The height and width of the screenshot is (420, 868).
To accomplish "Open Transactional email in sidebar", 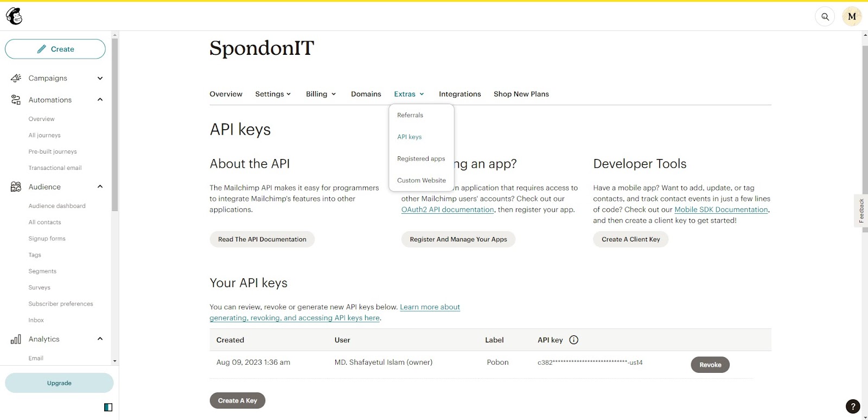I will 55,168.
